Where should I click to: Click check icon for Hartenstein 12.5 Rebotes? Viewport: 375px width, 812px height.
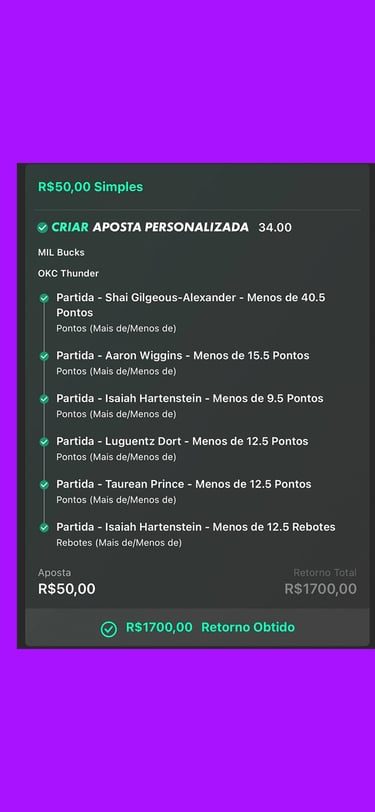click(x=45, y=527)
